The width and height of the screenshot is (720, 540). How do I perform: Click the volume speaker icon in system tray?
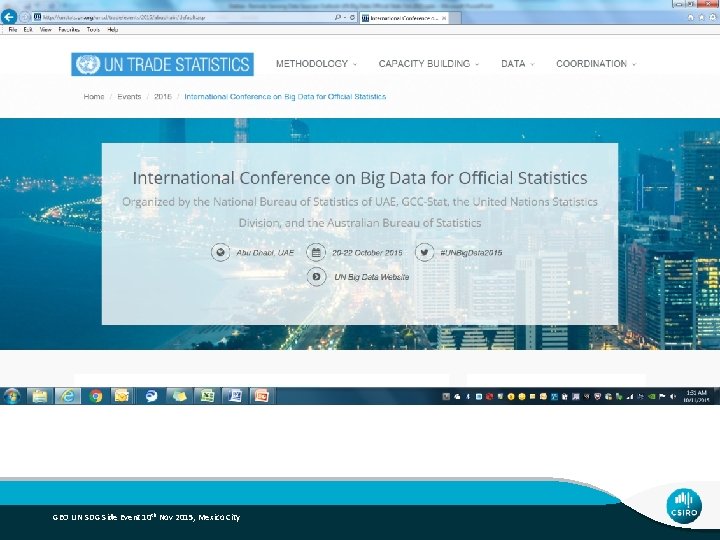(x=673, y=396)
